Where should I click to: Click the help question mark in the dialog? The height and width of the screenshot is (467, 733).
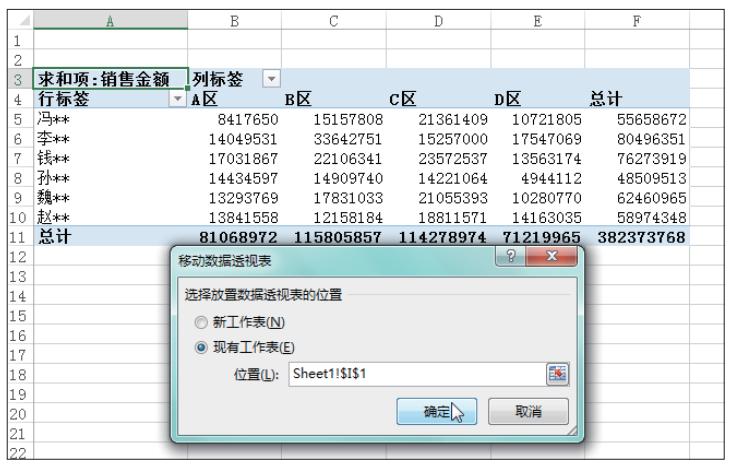coord(510,256)
